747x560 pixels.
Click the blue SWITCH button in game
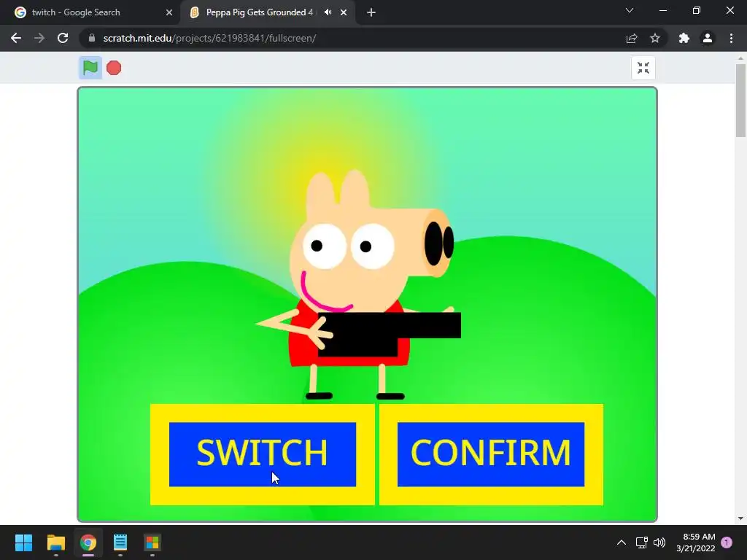point(263,454)
